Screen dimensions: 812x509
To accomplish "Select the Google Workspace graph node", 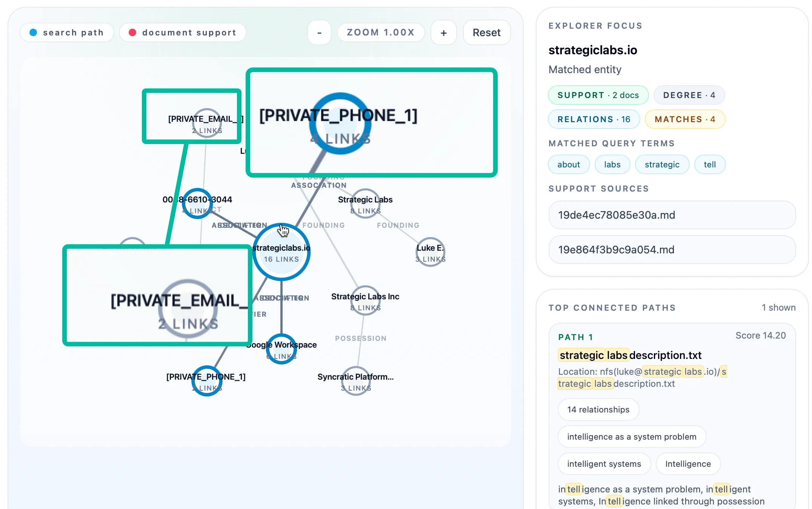I will point(281,349).
